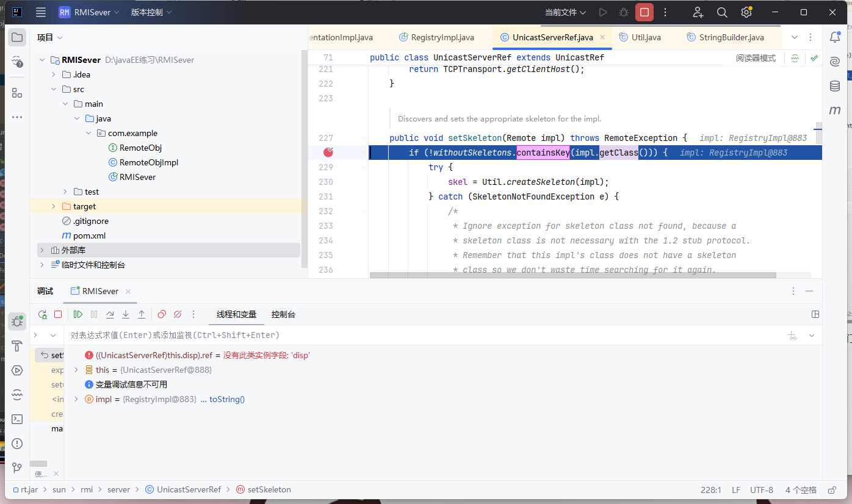Viewport: 852px width, 504px height.
Task: Click the Step Over debug icon
Action: pos(110,314)
